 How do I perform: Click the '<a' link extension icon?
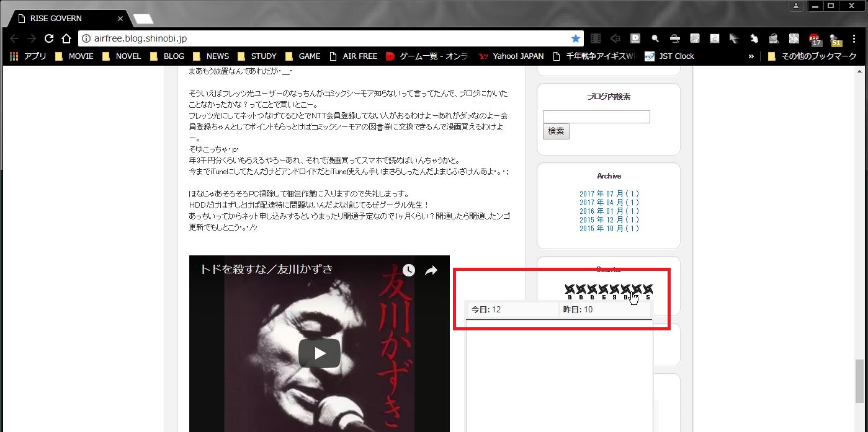pyautogui.click(x=615, y=38)
